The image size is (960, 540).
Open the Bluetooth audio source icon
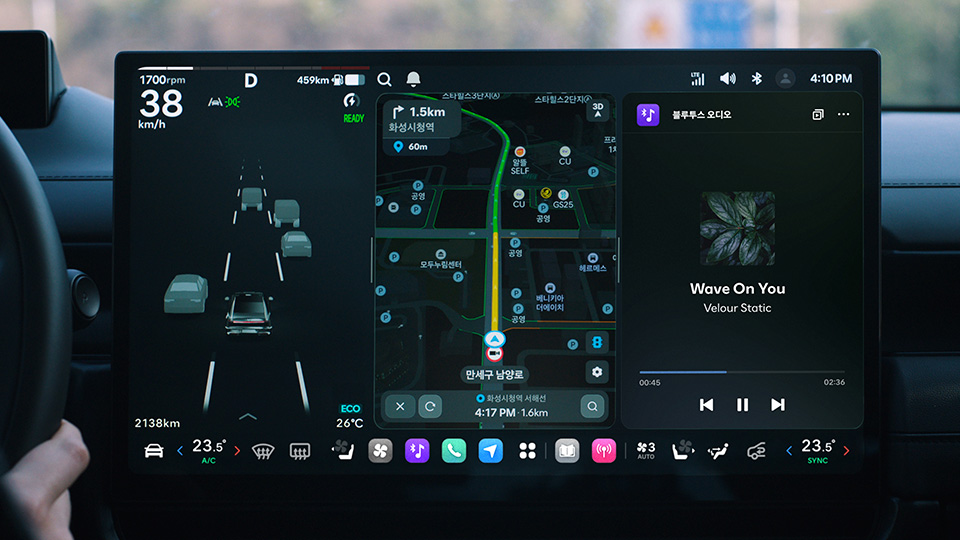coord(648,114)
